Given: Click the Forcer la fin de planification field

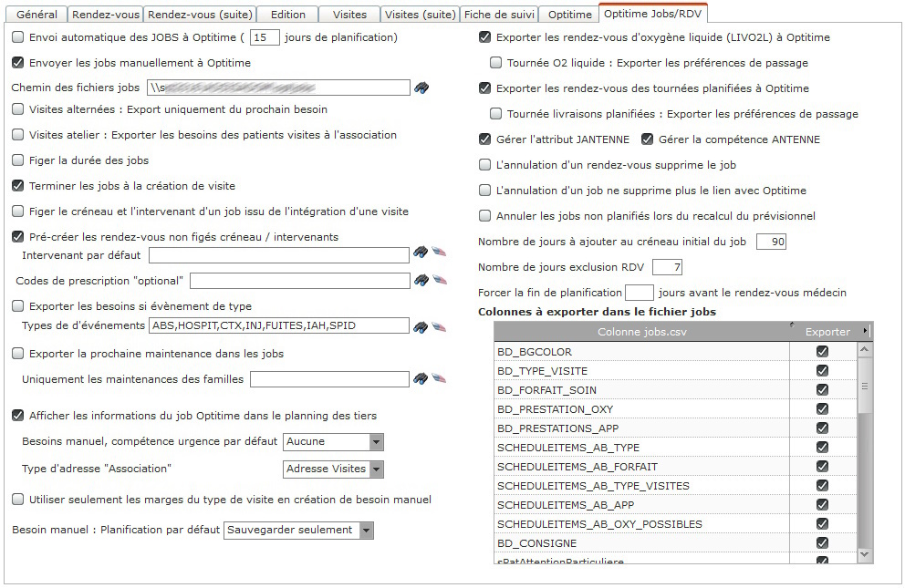Looking at the screenshot, I should click(x=640, y=293).
